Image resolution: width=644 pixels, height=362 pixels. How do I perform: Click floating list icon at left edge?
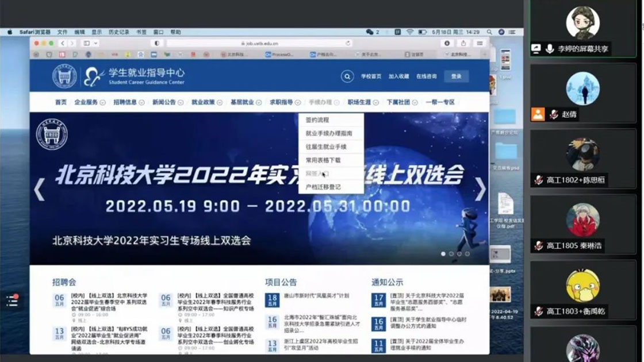12,301
